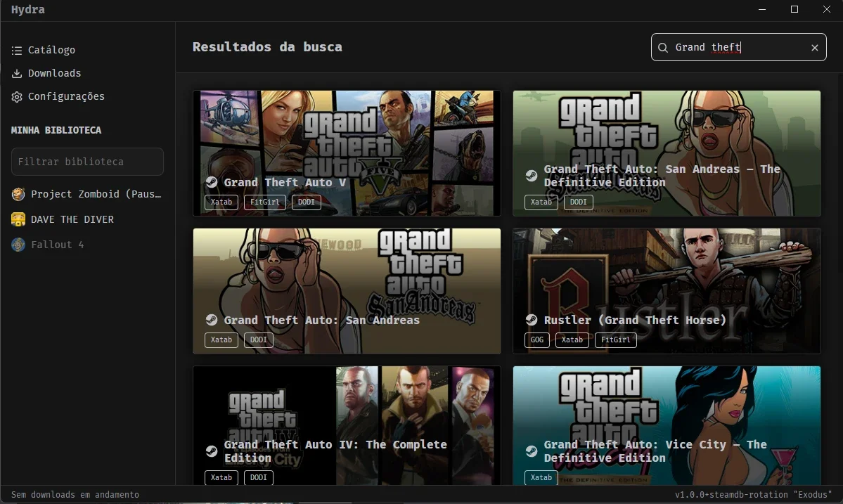This screenshot has height=504, width=843.
Task: Click the DAVE THE DIVER library icon
Action: tap(18, 219)
